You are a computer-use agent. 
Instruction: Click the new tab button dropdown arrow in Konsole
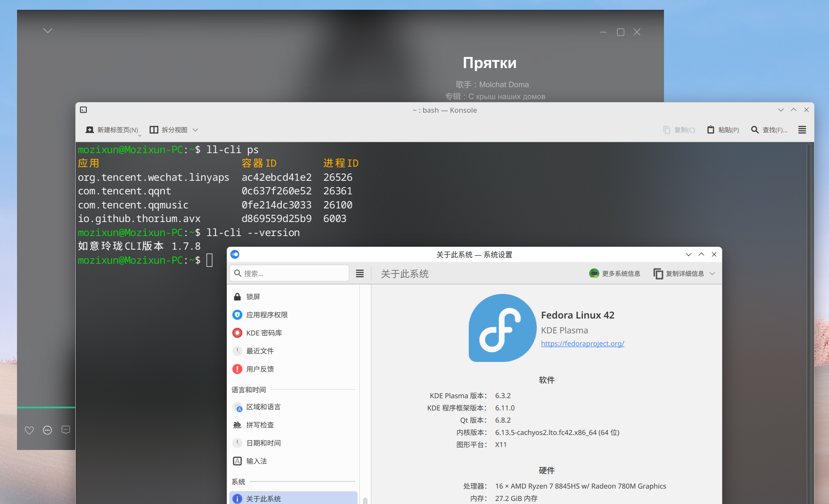pos(140,135)
